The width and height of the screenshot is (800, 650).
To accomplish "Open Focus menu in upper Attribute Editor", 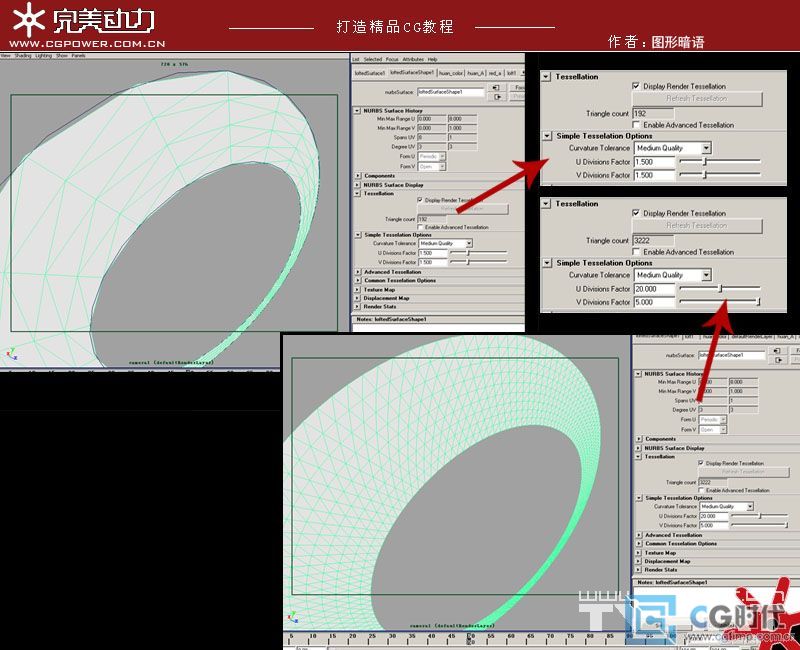I will coord(392,60).
